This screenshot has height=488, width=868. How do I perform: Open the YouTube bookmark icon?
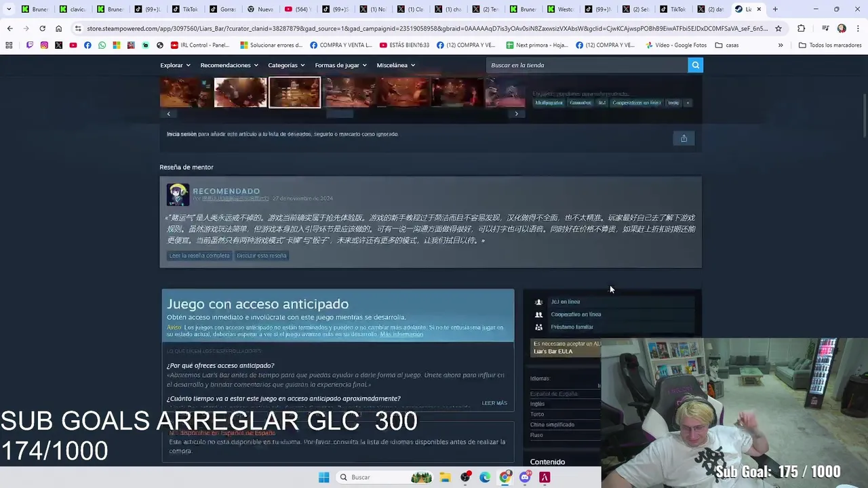(x=73, y=45)
